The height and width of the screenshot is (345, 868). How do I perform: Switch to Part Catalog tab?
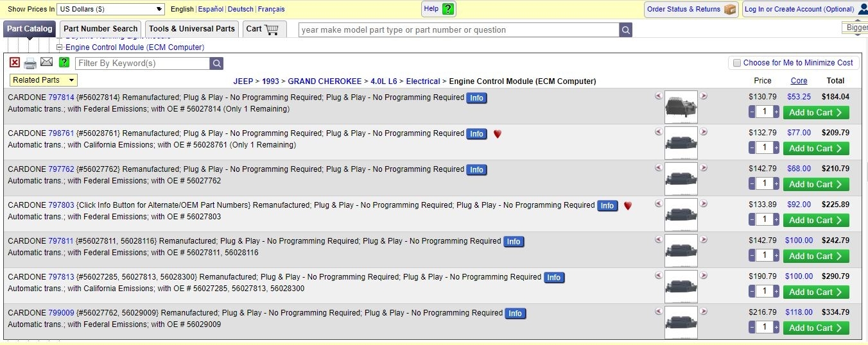[30, 29]
